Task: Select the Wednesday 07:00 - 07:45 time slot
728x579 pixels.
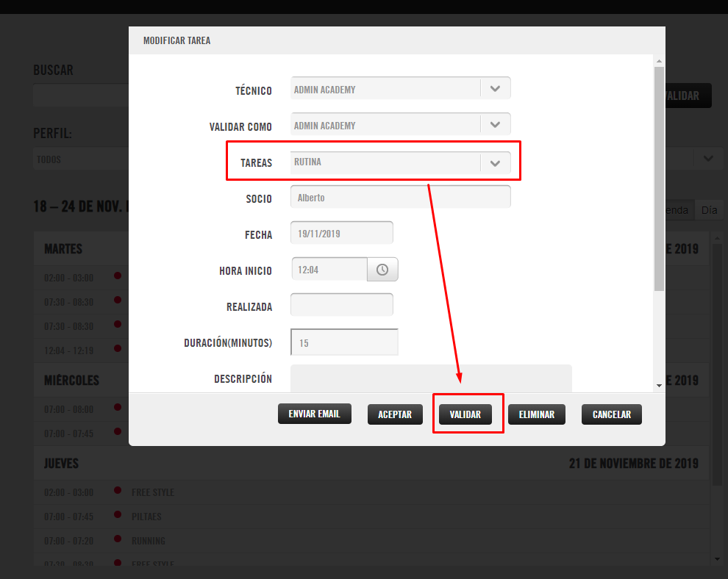Action: 68,434
